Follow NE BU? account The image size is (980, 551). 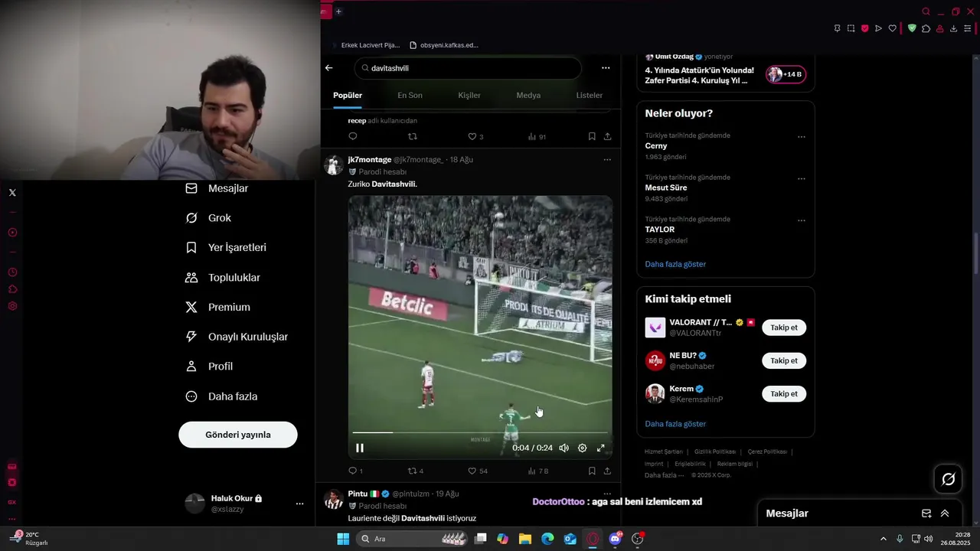pyautogui.click(x=784, y=360)
